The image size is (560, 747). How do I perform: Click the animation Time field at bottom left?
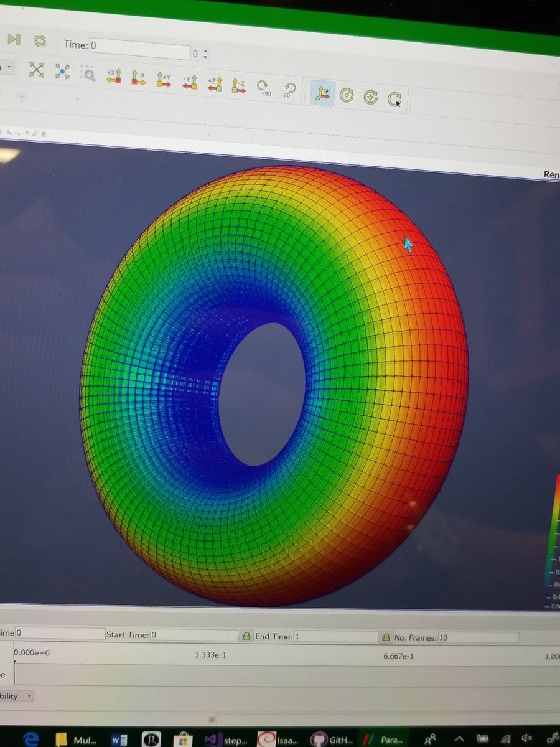pos(60,633)
